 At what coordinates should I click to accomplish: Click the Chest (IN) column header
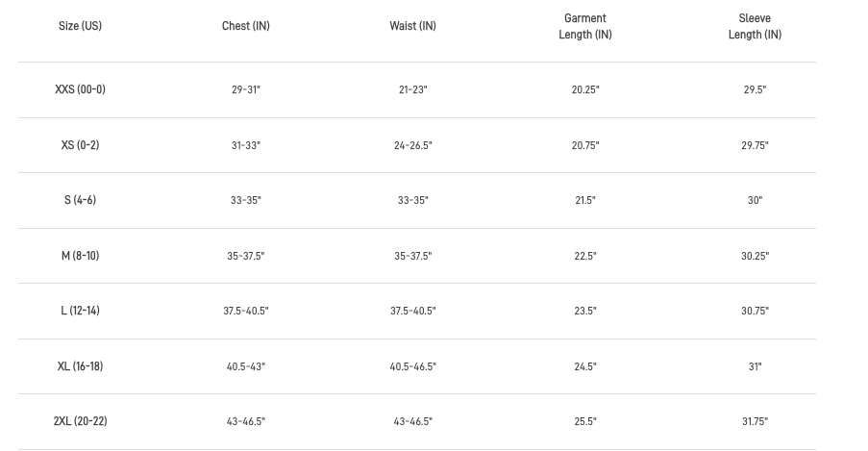click(245, 26)
